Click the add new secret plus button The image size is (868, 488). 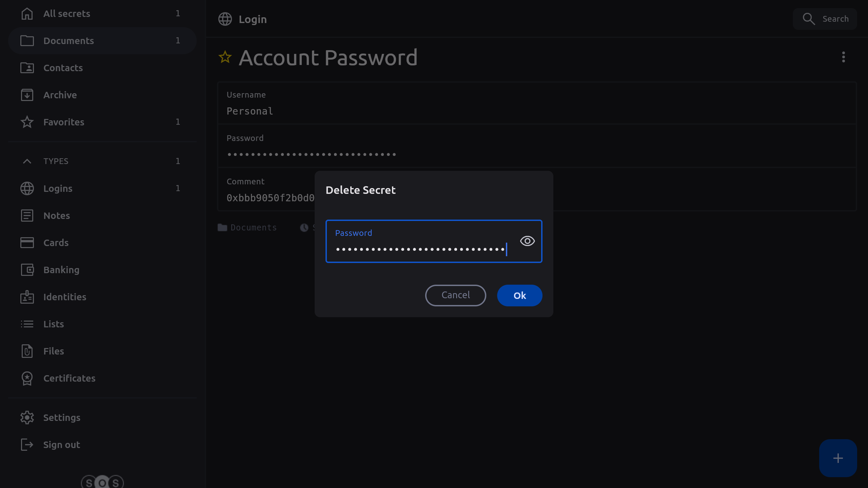838,458
